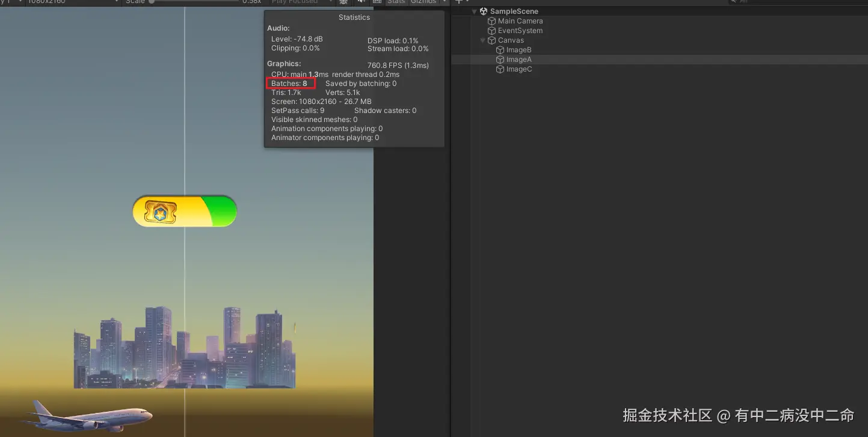Select Canvas in the Hierarchy
The height and width of the screenshot is (437, 868).
pyautogui.click(x=511, y=40)
